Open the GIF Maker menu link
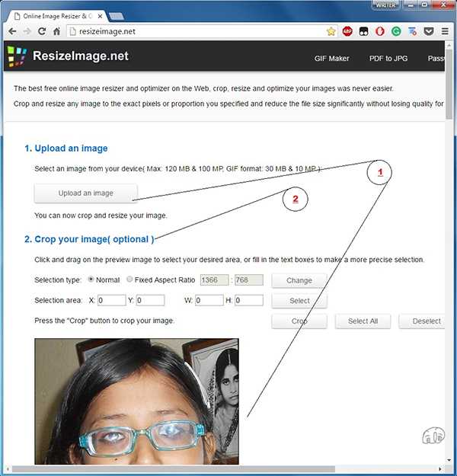Viewport: 457px width, 476px height. 331,59
